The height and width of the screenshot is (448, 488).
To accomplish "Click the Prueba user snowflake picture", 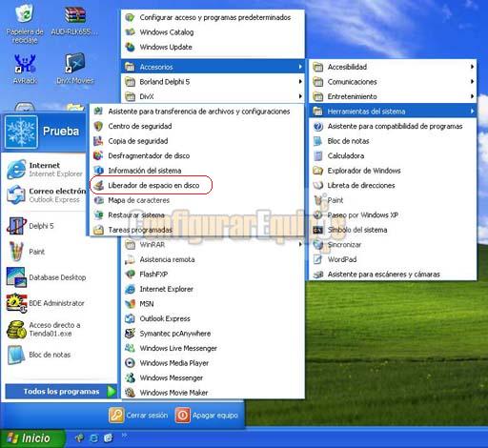I will pos(21,132).
